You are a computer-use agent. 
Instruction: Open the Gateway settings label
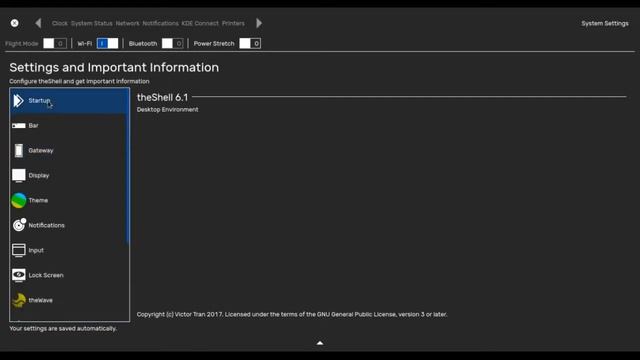point(41,151)
